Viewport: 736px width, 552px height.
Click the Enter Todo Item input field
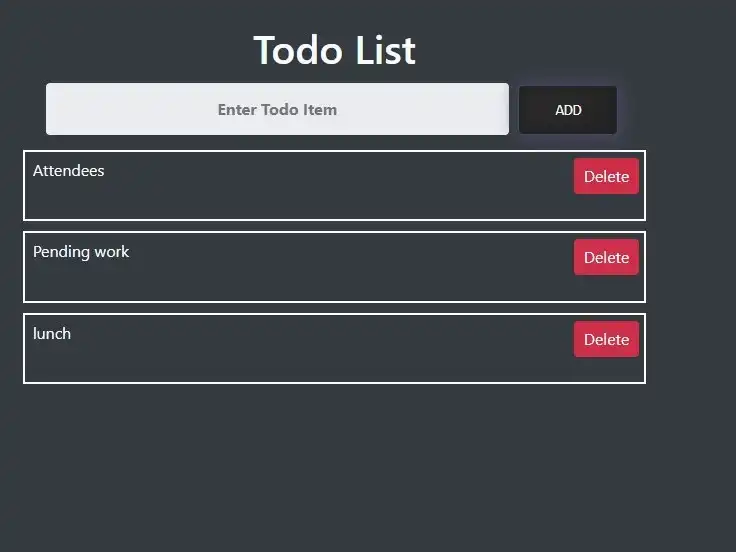(x=277, y=109)
